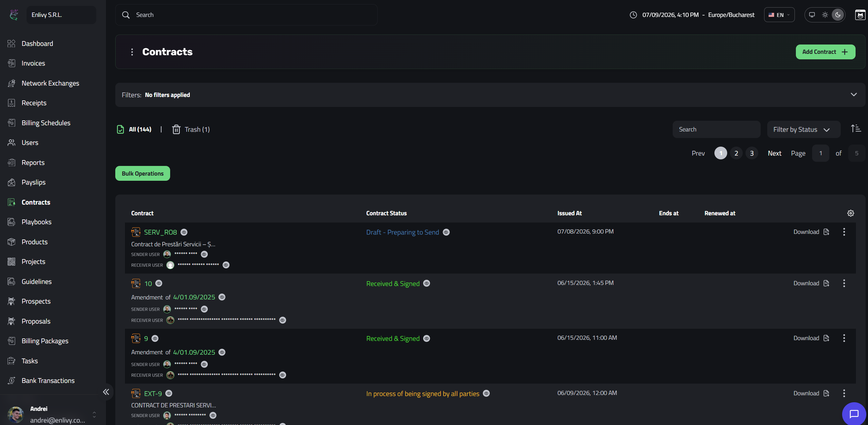
Task: Click the sort order icon
Action: 856,129
